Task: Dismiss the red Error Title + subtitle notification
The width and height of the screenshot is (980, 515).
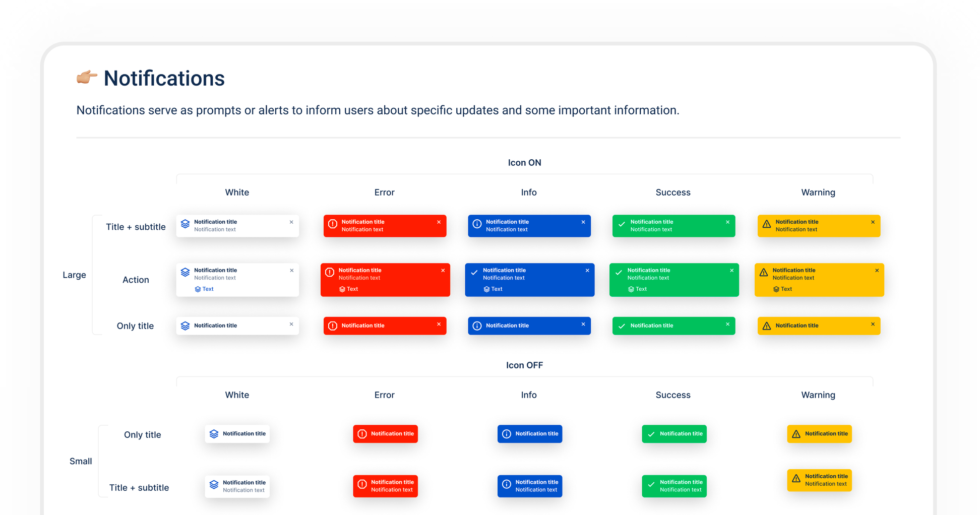Action: coord(439,222)
